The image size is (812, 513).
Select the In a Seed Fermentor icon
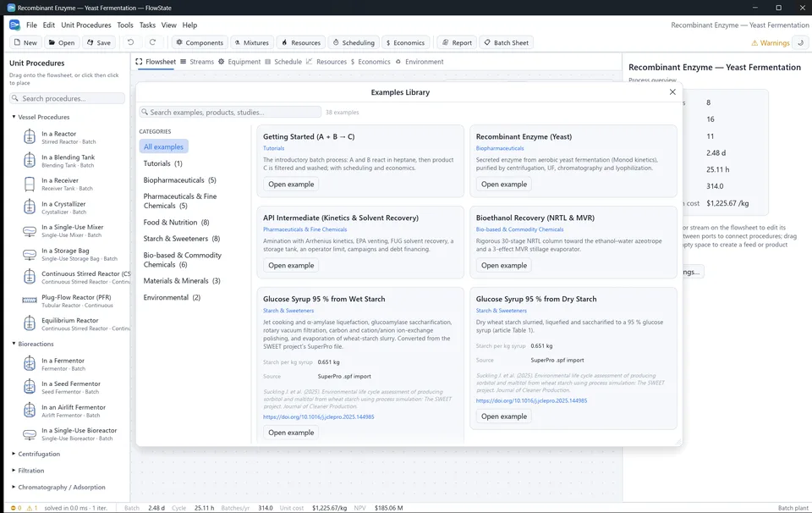[x=30, y=387]
